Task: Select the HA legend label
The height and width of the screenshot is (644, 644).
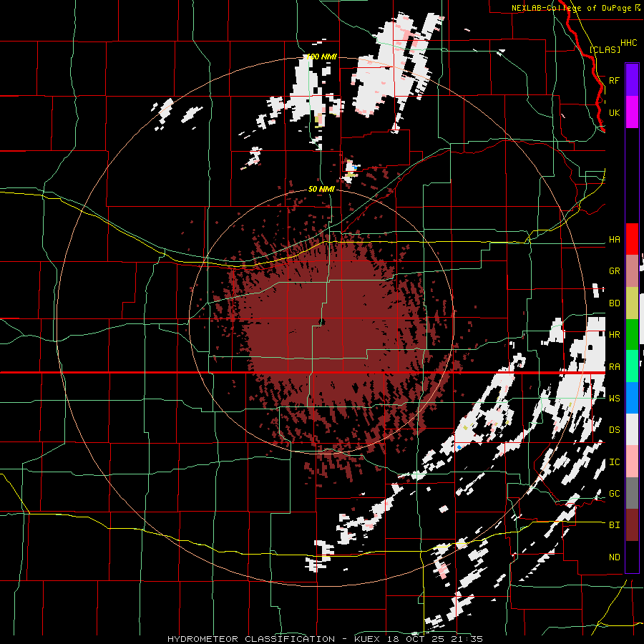Action: pos(614,240)
